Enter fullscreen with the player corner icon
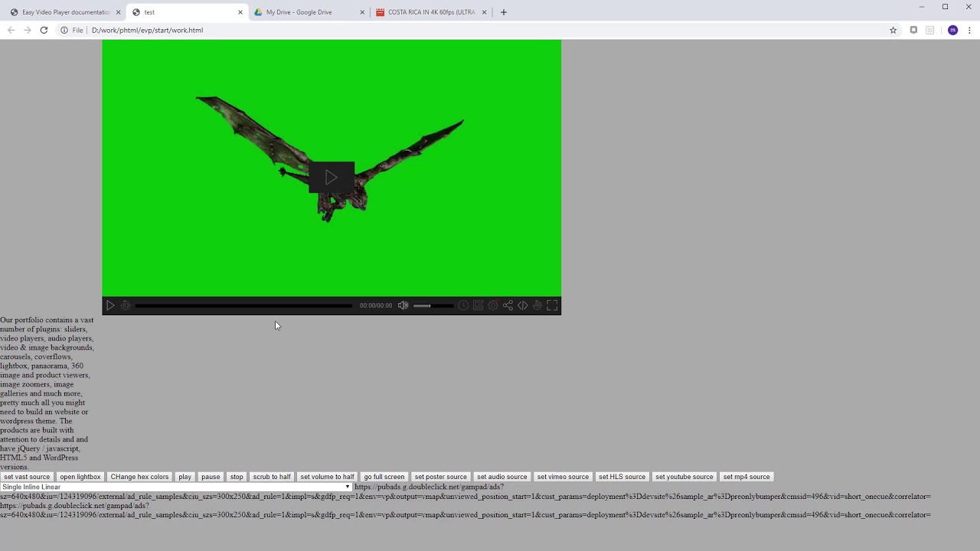Image resolution: width=980 pixels, height=551 pixels. (552, 305)
